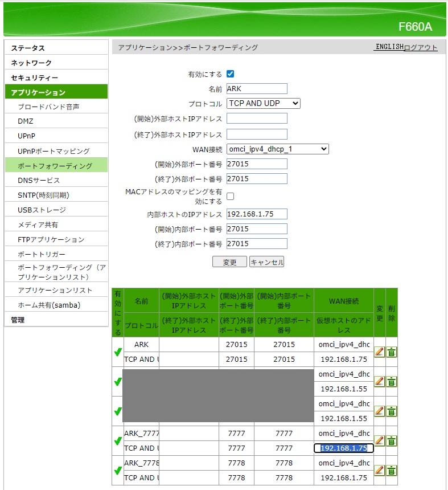Click the 名前 field containing ARK
Image resolution: width=448 pixels, height=490 pixels.
pos(257,88)
